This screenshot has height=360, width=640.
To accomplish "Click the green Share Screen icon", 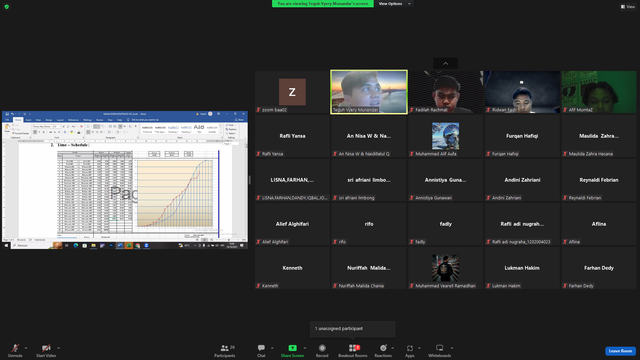I will 293,348.
